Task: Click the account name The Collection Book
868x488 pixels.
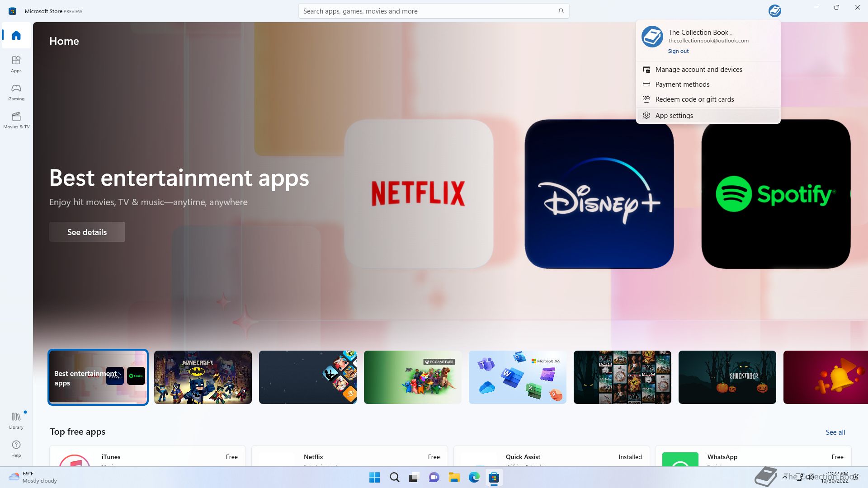Action: coord(700,33)
